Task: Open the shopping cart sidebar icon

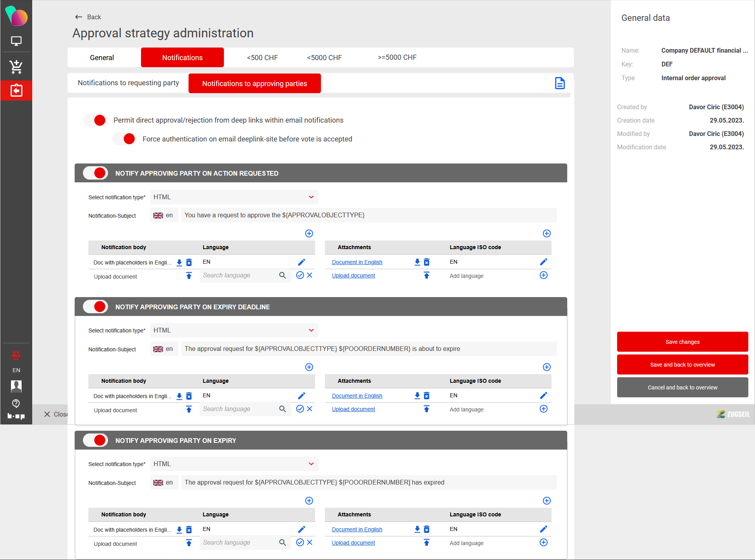Action: coord(16,67)
